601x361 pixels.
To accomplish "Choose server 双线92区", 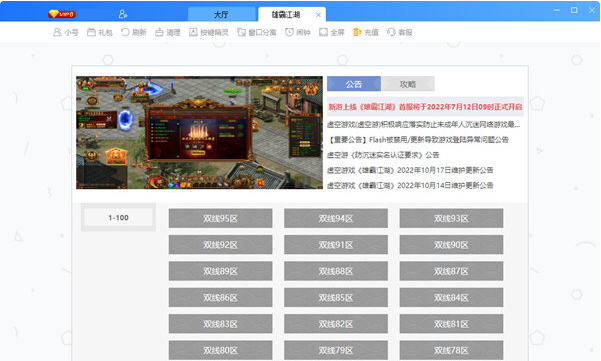I will [220, 245].
